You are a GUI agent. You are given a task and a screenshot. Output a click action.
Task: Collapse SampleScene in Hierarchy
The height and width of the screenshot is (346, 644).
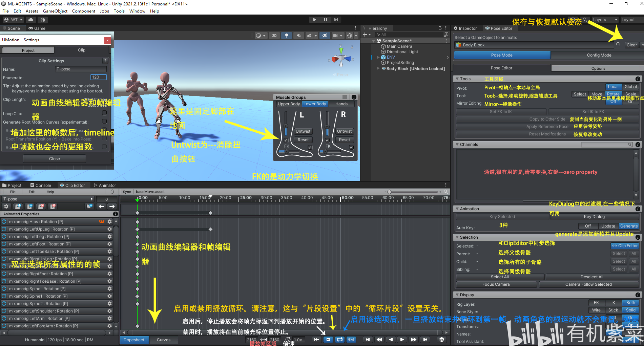pyautogui.click(x=373, y=41)
